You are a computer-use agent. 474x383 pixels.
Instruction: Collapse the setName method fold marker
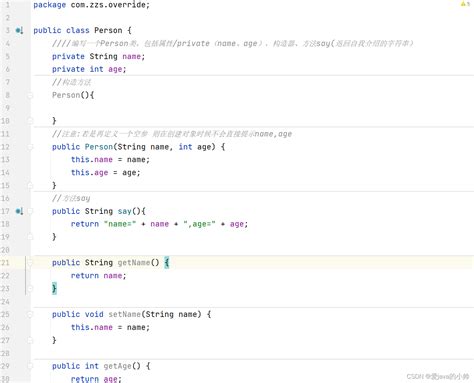30,314
